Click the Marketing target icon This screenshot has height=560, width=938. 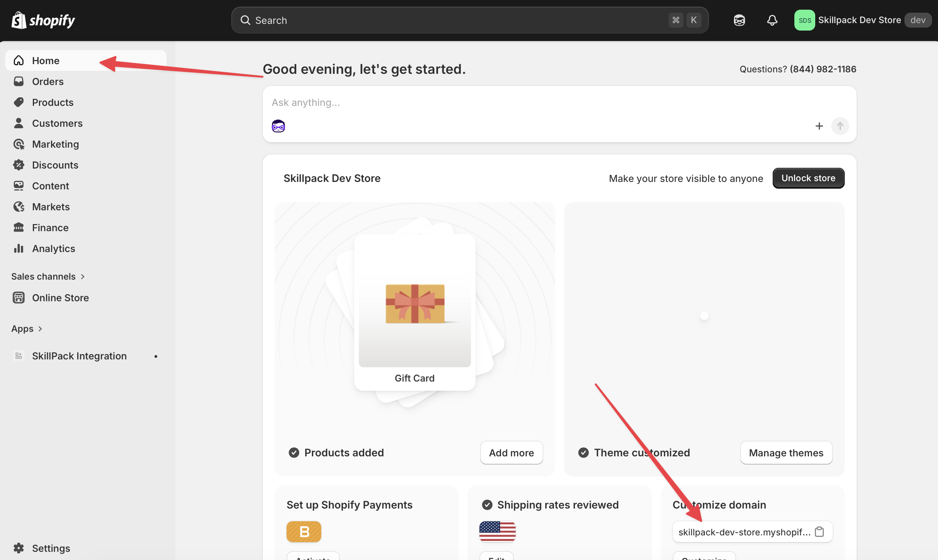(19, 144)
